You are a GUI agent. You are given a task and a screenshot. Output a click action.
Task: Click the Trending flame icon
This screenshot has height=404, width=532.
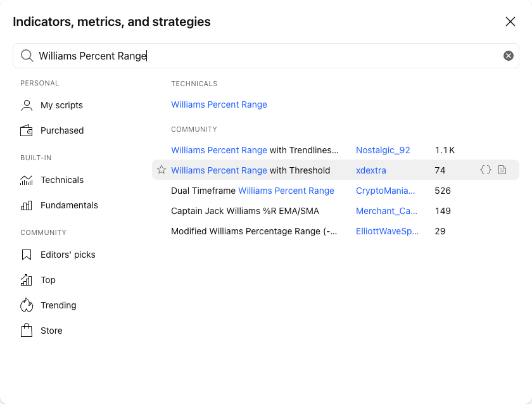[x=27, y=305]
